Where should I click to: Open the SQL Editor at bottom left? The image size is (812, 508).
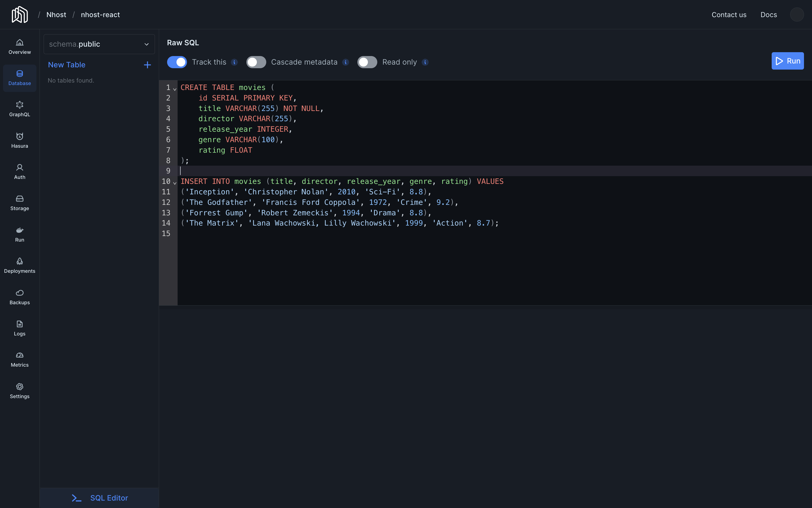click(99, 498)
